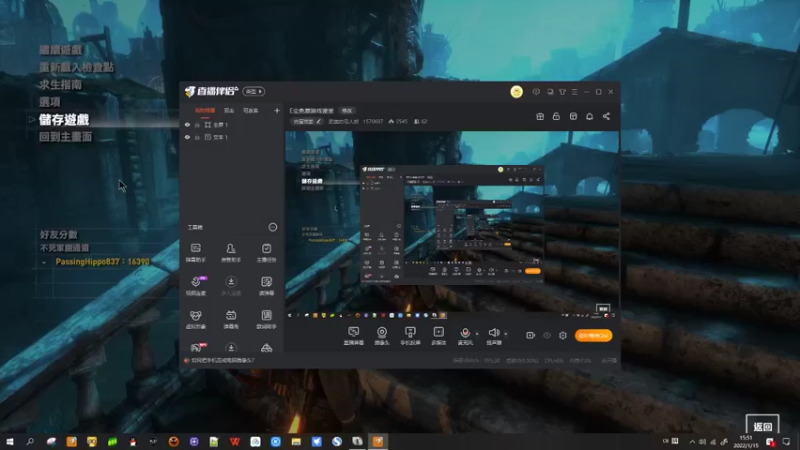Image resolution: width=800 pixels, height=450 pixels.
Task: Click the 返回 button in the game
Action: point(763,425)
